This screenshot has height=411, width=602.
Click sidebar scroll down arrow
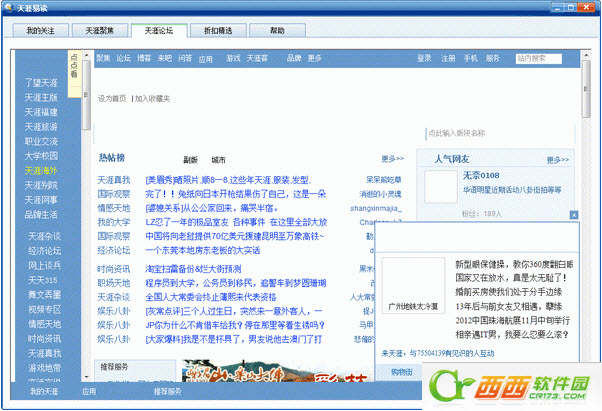click(86, 377)
